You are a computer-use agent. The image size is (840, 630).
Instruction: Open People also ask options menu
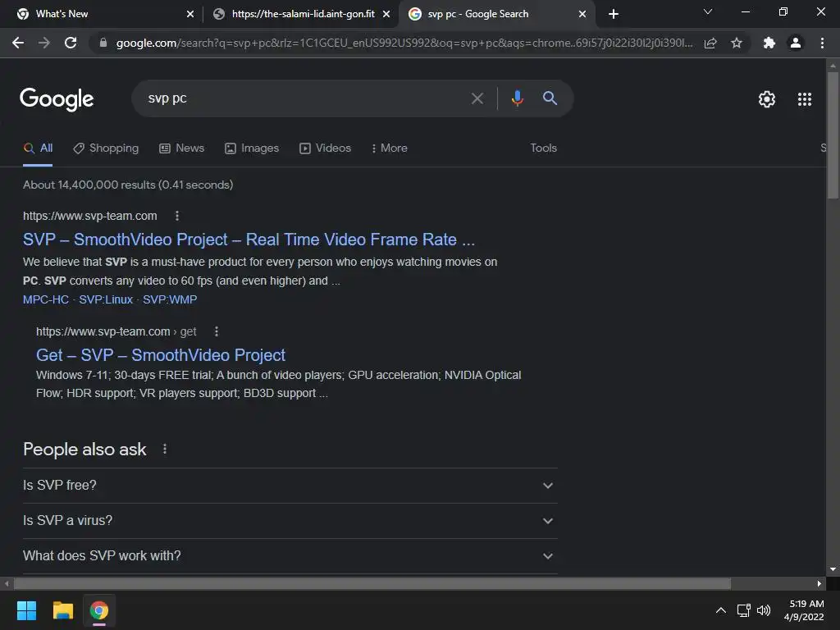(165, 449)
